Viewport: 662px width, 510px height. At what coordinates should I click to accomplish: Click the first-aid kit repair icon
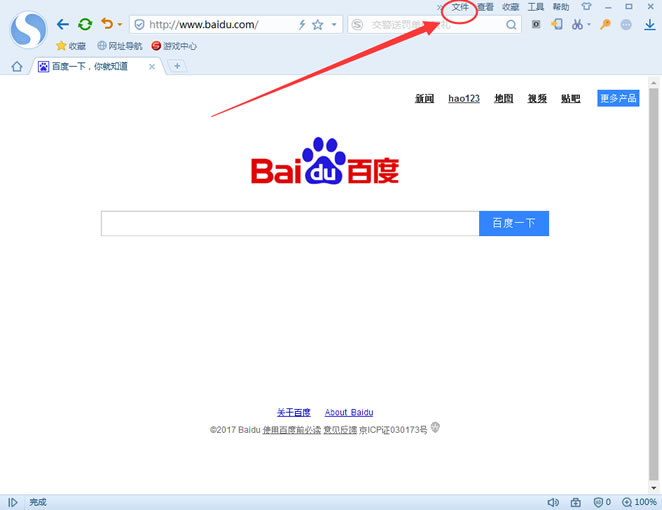coord(575,502)
